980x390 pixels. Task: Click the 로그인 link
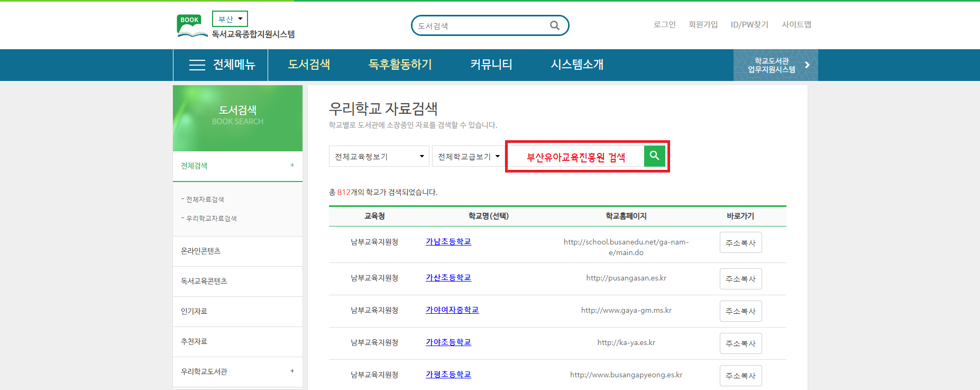(665, 24)
